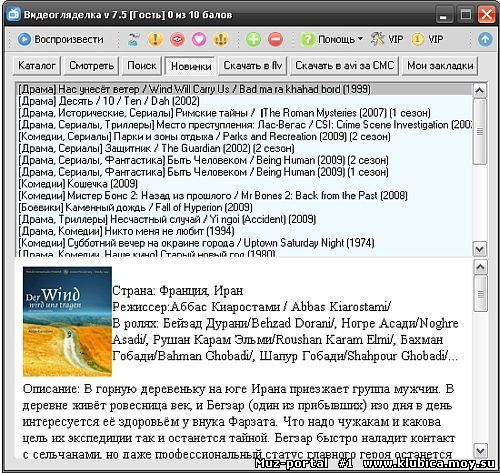
Task: Select 'Being Human (2009) (2 сезон)' row
Action: [x=244, y=160]
